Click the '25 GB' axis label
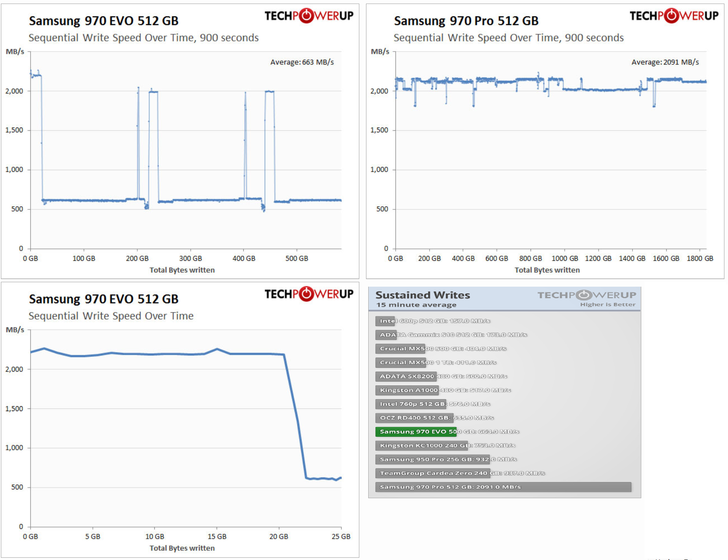The width and height of the screenshot is (728, 560). [341, 536]
